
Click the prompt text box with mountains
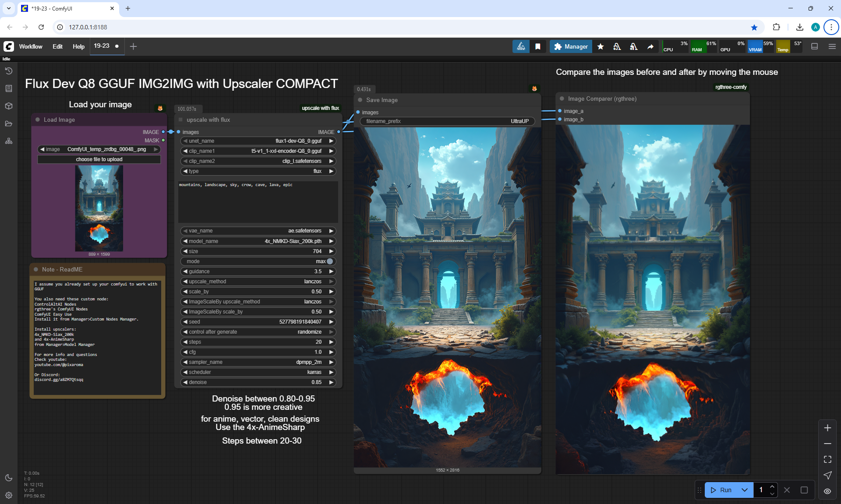click(x=258, y=201)
